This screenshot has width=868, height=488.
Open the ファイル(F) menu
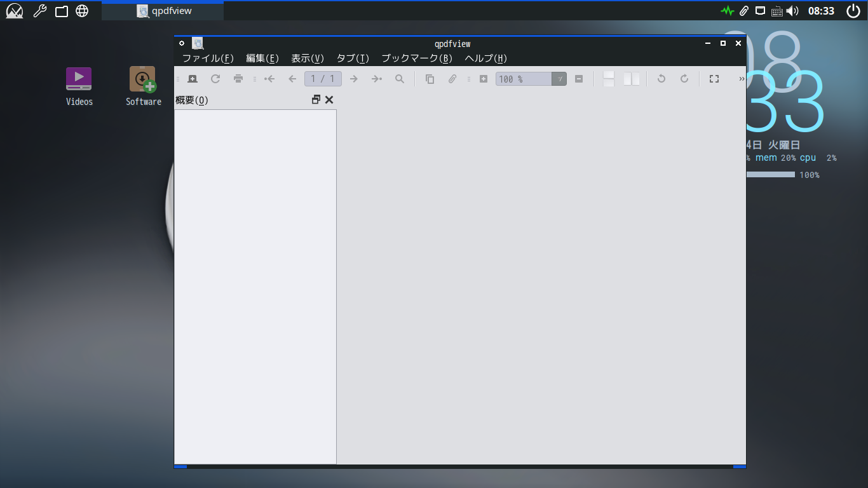[208, 58]
